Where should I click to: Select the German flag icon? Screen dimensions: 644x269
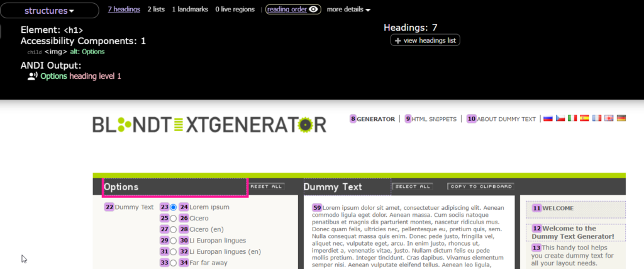point(621,118)
